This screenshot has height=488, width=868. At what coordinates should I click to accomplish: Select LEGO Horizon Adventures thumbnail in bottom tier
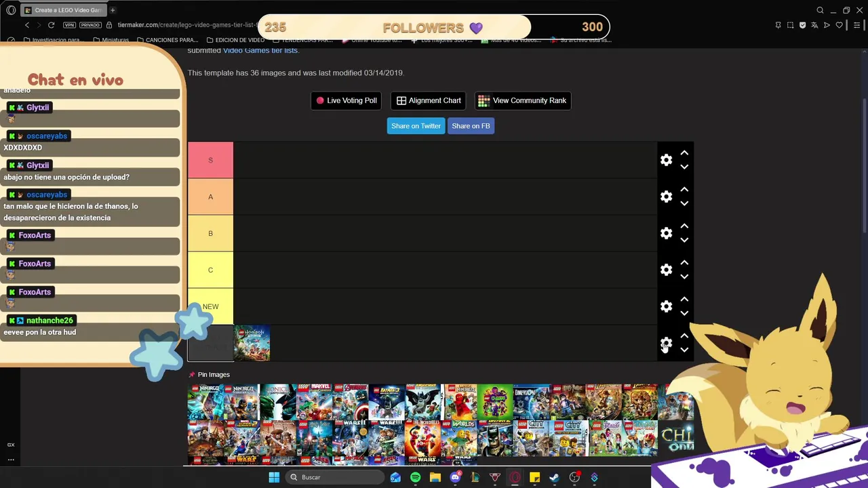click(x=252, y=343)
